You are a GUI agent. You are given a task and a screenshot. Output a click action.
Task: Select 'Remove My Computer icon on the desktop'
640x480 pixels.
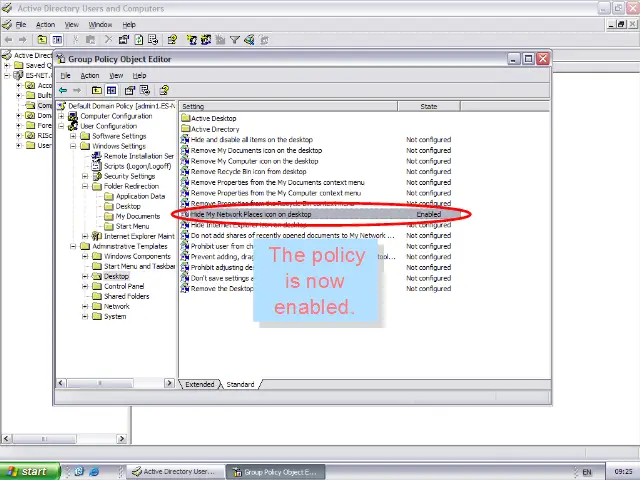pos(249,161)
